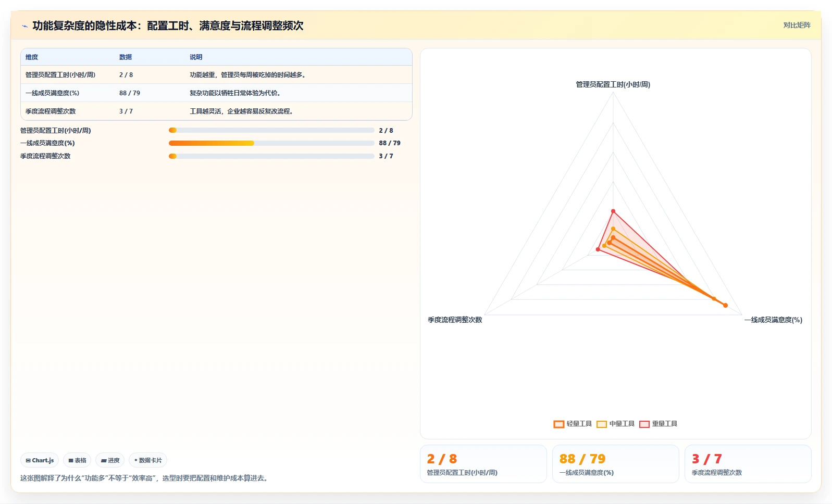Open the 88 / 79 stat card
Image resolution: width=832 pixels, height=504 pixels.
point(616,464)
